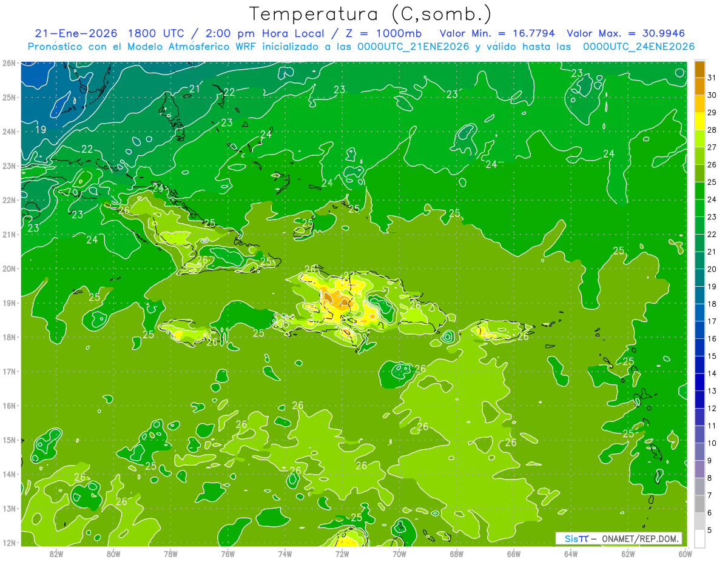Click the '64W' longitude axis label
Viewport: 728px width, 562px height.
pos(571,554)
